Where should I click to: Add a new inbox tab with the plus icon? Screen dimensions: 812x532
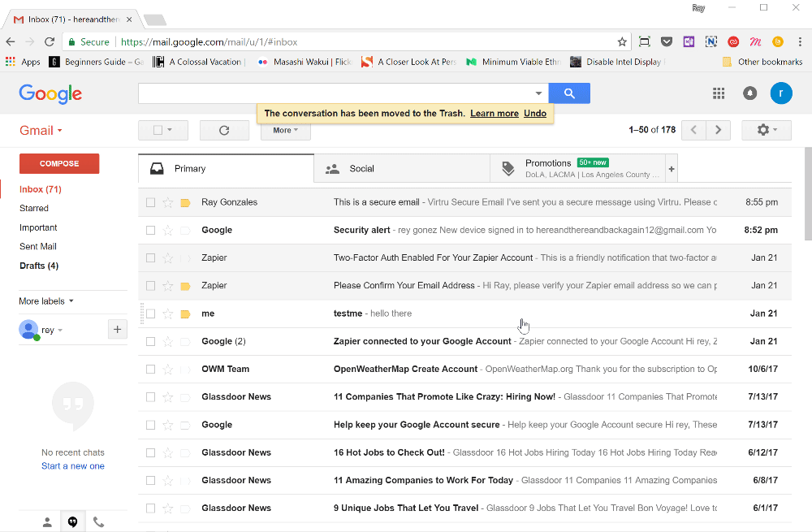coord(672,169)
